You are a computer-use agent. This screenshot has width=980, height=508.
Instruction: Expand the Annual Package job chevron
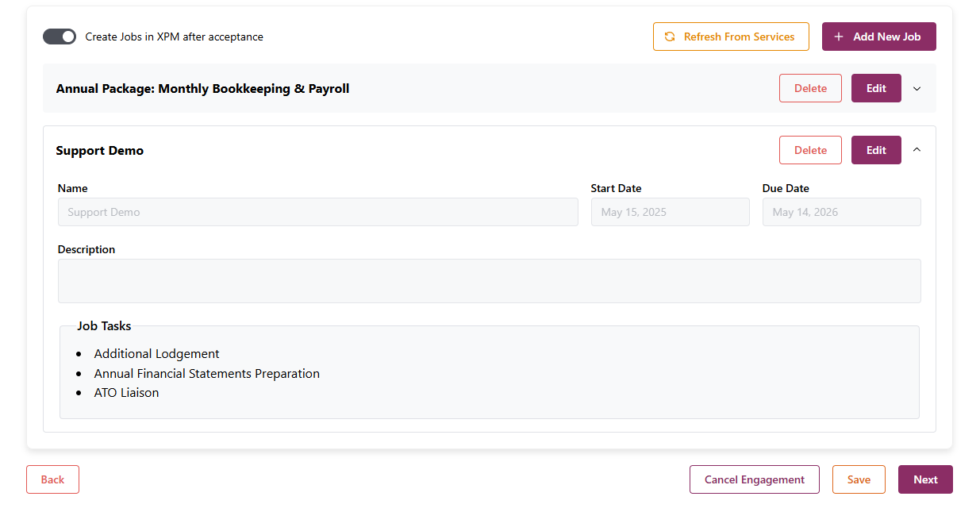click(x=917, y=89)
